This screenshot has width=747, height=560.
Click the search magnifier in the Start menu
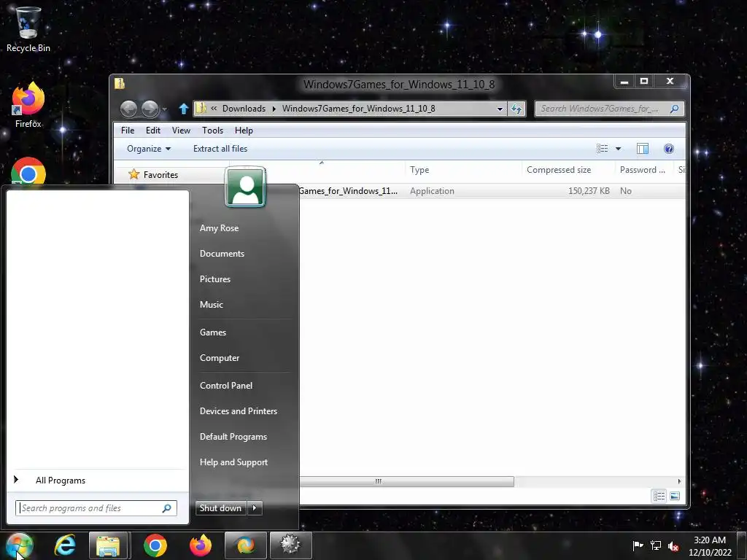point(167,508)
